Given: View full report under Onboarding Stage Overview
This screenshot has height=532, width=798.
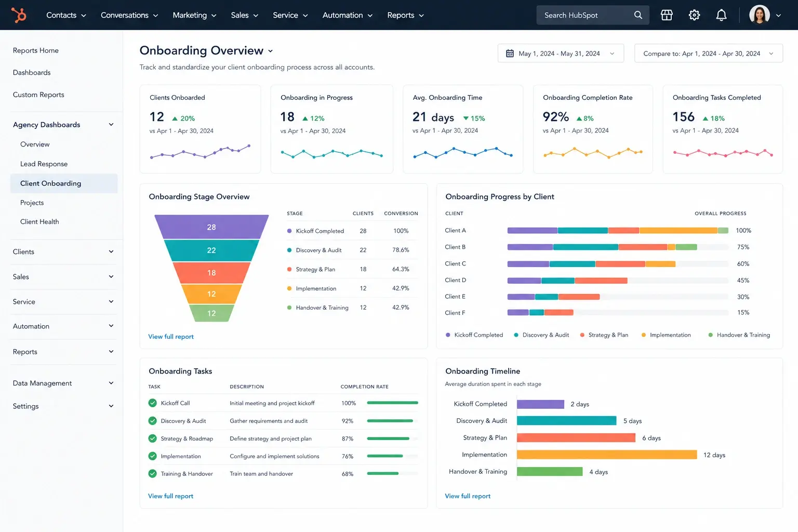Looking at the screenshot, I should tap(171, 337).
